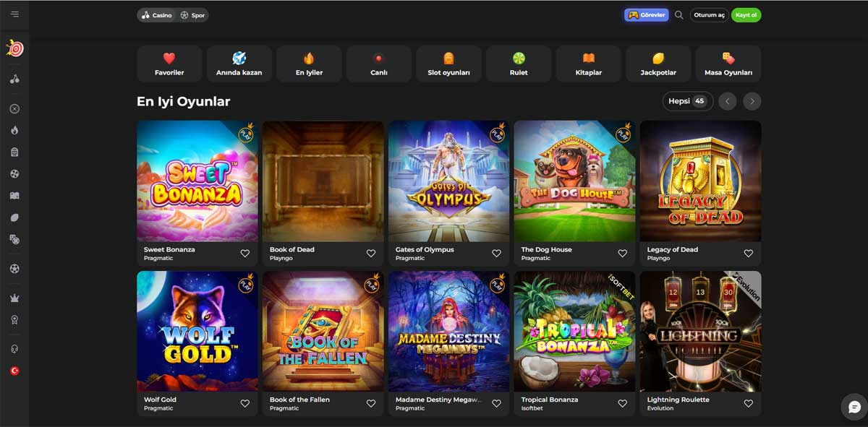This screenshot has height=427, width=868.
Task: Favorite Book of Dead with heart icon
Action: pyautogui.click(x=371, y=254)
